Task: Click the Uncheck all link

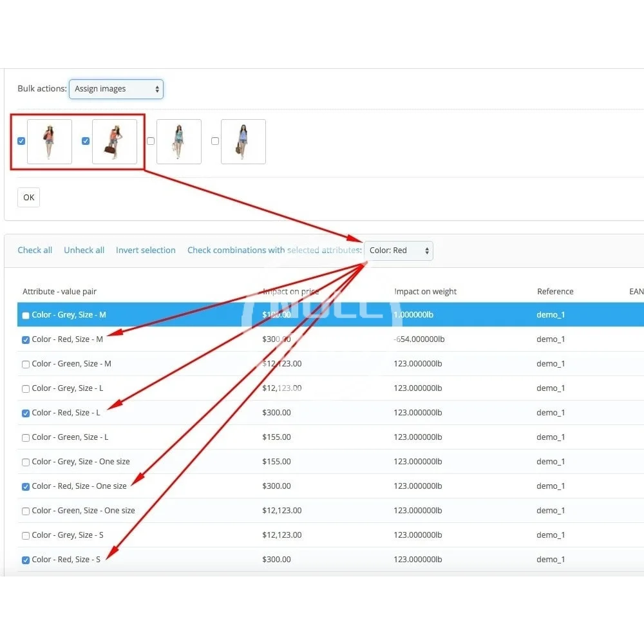Action: [84, 250]
